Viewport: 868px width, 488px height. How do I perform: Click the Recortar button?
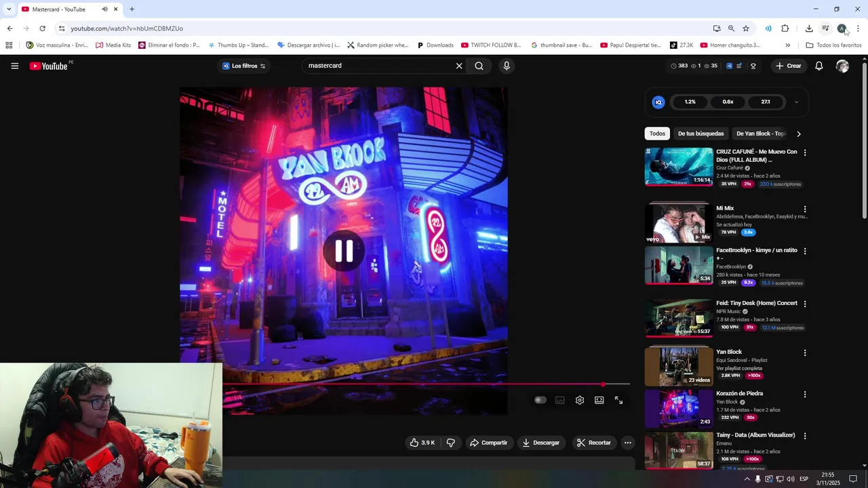pos(594,443)
